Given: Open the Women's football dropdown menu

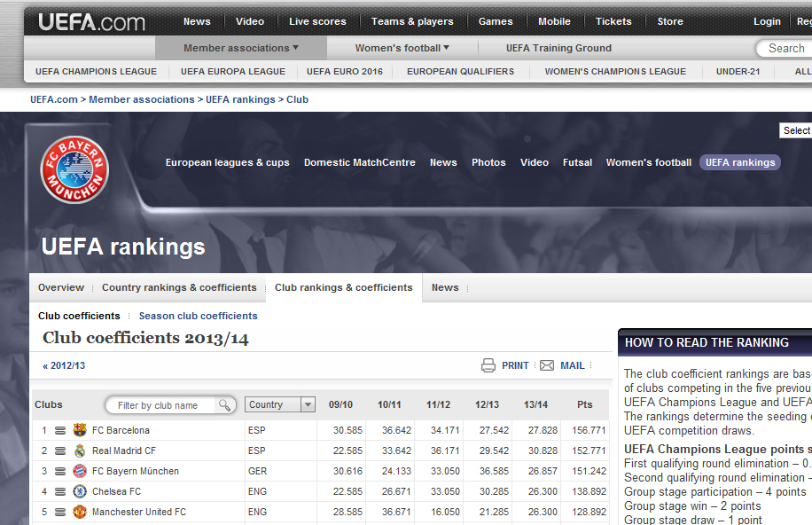Looking at the screenshot, I should click(x=402, y=48).
